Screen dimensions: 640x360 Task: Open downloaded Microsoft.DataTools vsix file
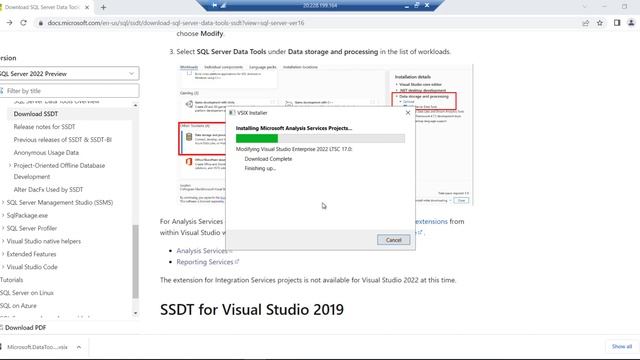[37, 347]
